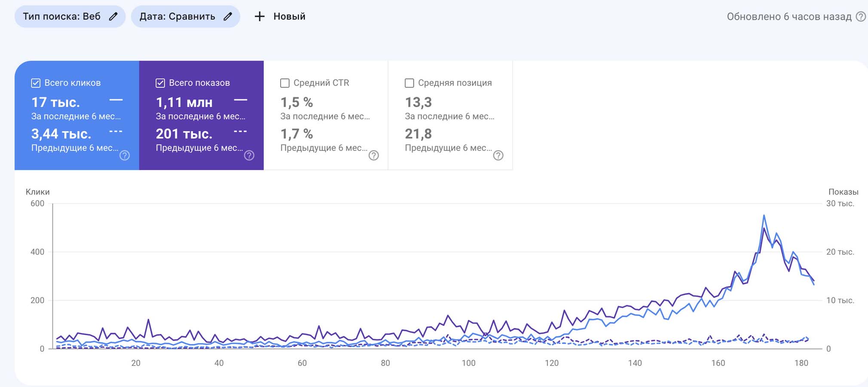Open help icon next to last updated
This screenshot has height=387, width=868.
(861, 17)
